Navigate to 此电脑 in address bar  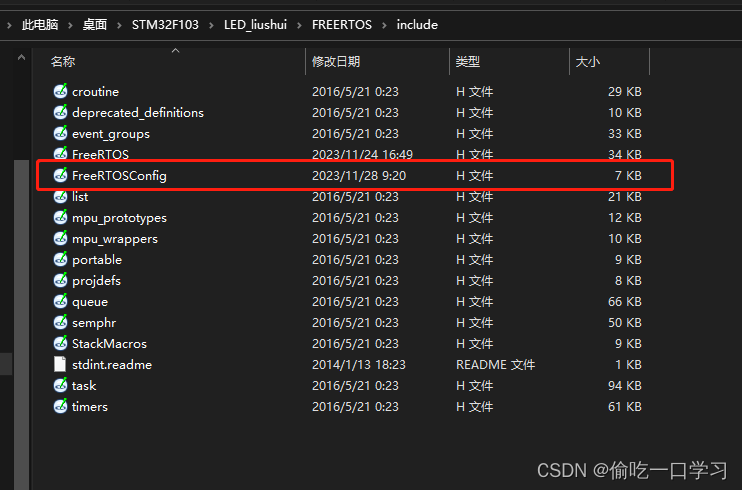tap(40, 25)
